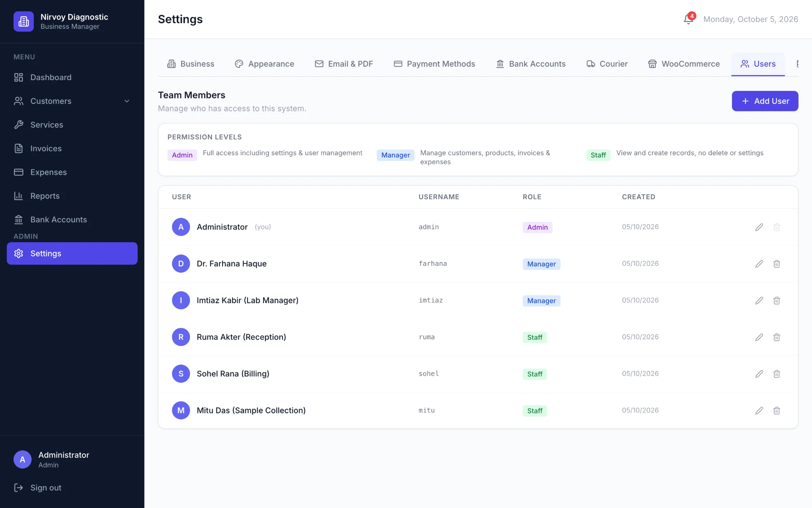The width and height of the screenshot is (812, 508).
Task: Expand the Customers menu chevron
Action: pos(127,101)
